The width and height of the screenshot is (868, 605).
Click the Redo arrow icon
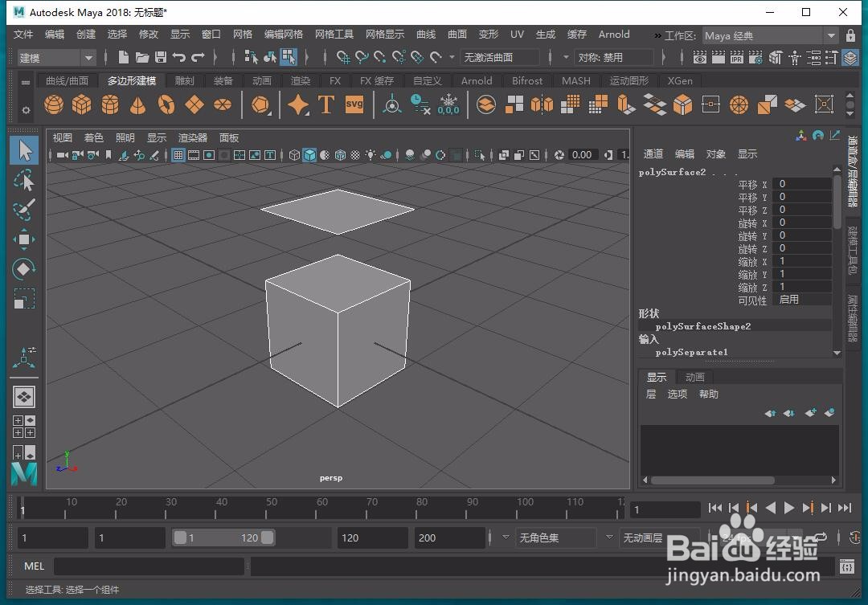pos(198,57)
